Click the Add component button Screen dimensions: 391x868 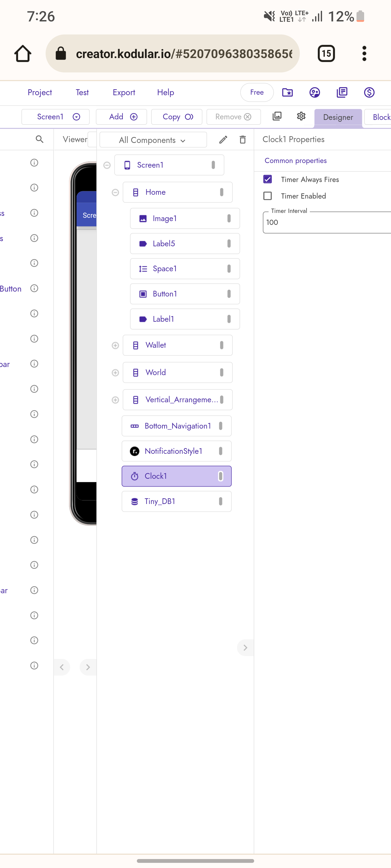coord(121,117)
